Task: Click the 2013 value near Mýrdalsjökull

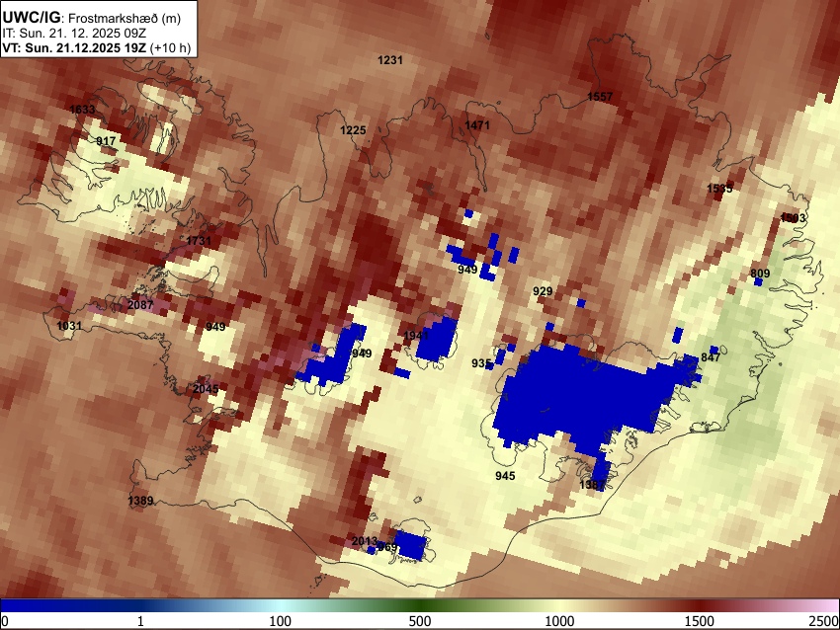Action: point(365,541)
